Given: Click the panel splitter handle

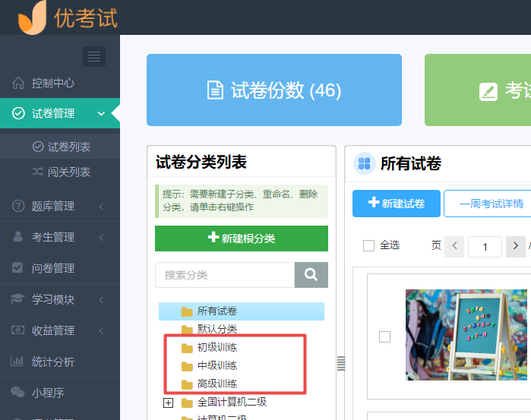Looking at the screenshot, I should pyautogui.click(x=341, y=364).
